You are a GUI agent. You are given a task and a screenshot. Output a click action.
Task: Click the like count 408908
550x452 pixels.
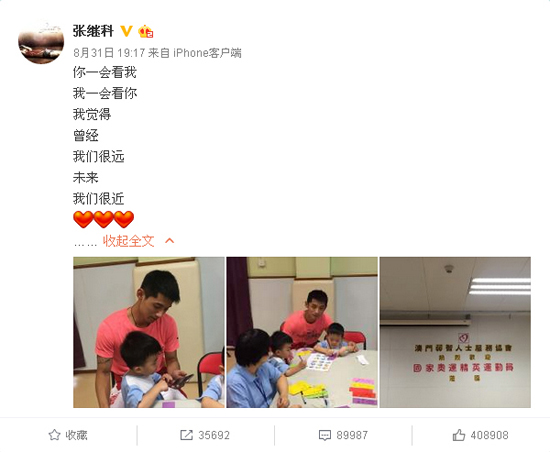[x=489, y=435]
